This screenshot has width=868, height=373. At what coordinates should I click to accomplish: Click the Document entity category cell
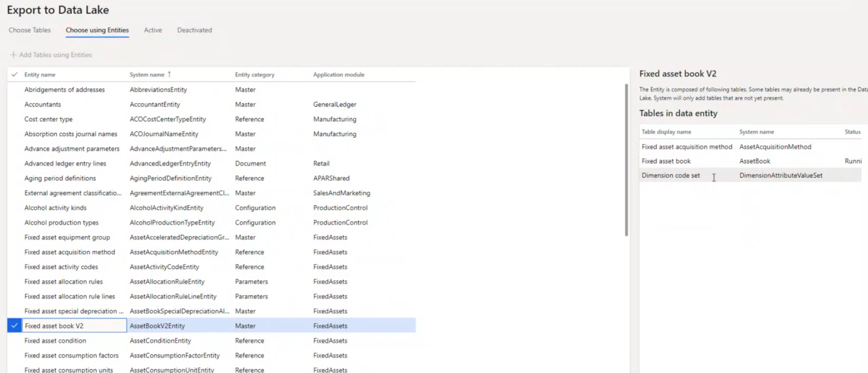pos(250,163)
